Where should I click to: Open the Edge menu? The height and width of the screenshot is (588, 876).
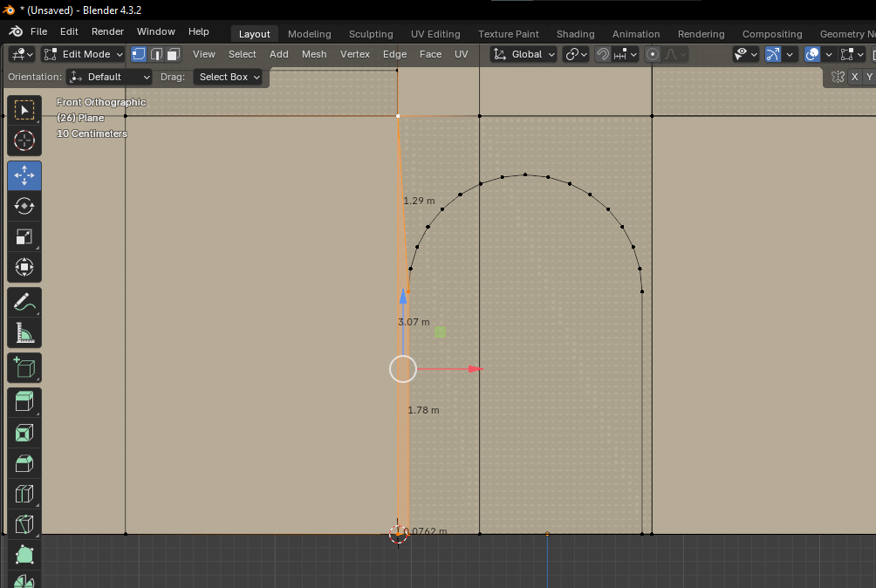(x=394, y=54)
